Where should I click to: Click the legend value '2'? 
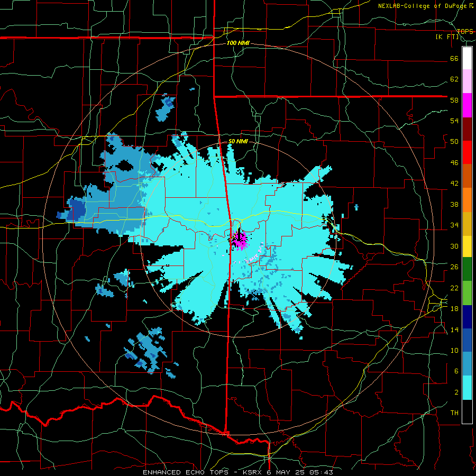click(456, 392)
